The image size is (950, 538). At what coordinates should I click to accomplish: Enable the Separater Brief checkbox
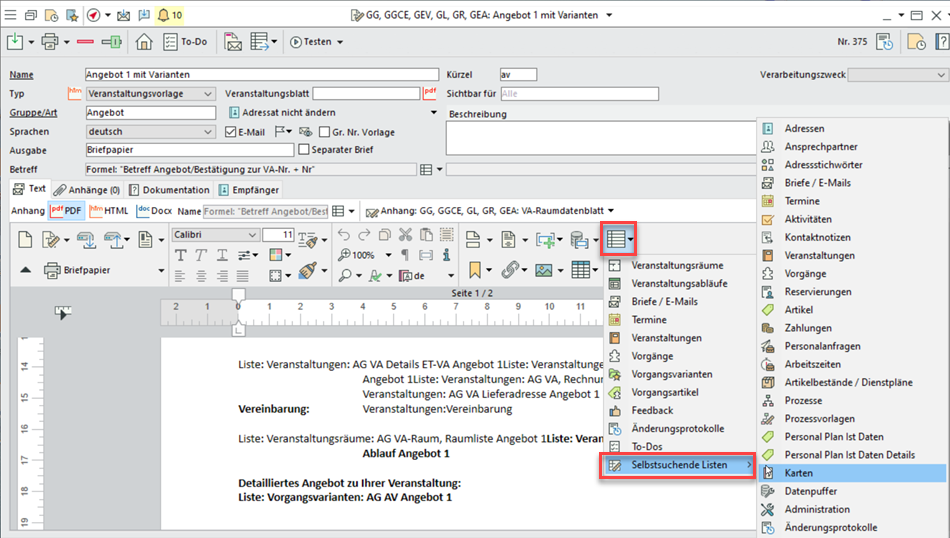(x=304, y=150)
